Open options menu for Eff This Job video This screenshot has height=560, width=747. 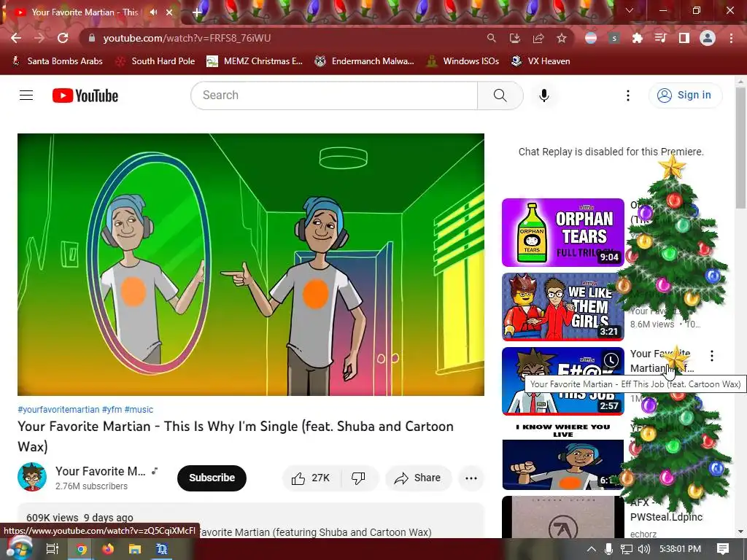(x=712, y=356)
